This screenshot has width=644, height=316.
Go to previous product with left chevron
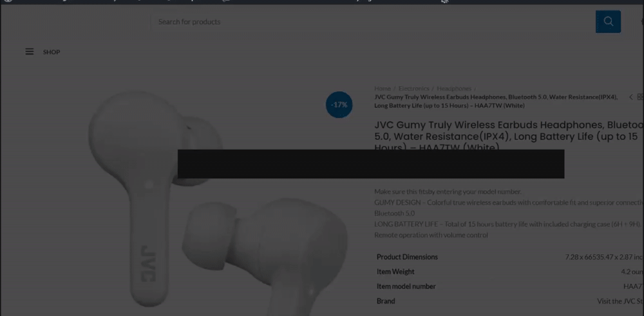tap(631, 97)
